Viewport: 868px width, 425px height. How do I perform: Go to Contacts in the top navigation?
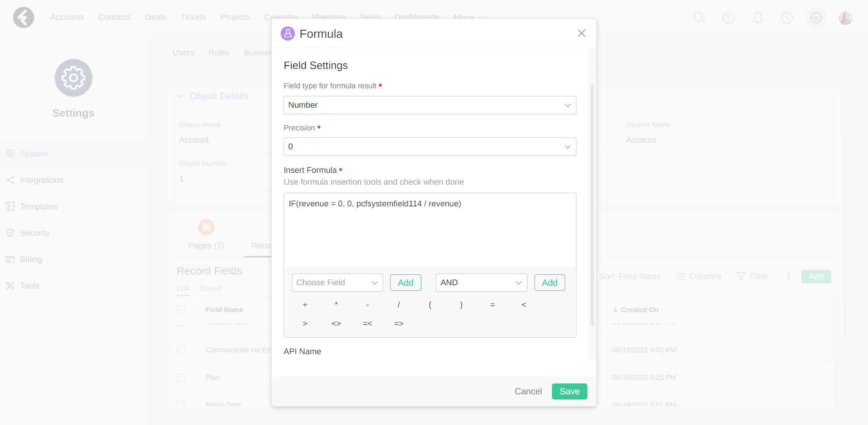pyautogui.click(x=114, y=17)
